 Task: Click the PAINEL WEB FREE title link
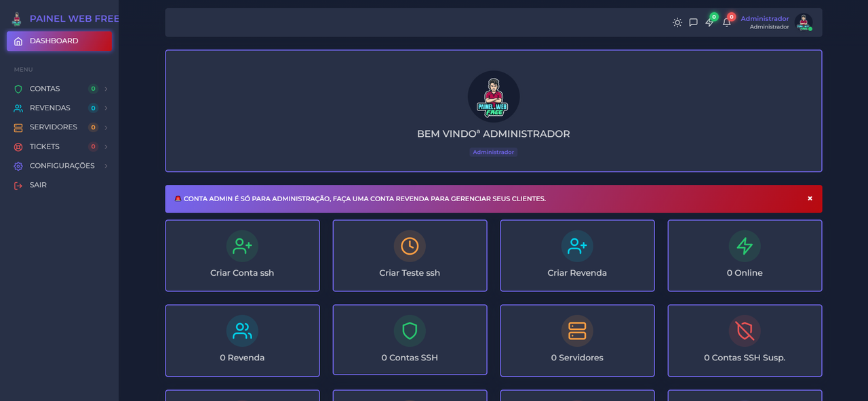point(75,19)
